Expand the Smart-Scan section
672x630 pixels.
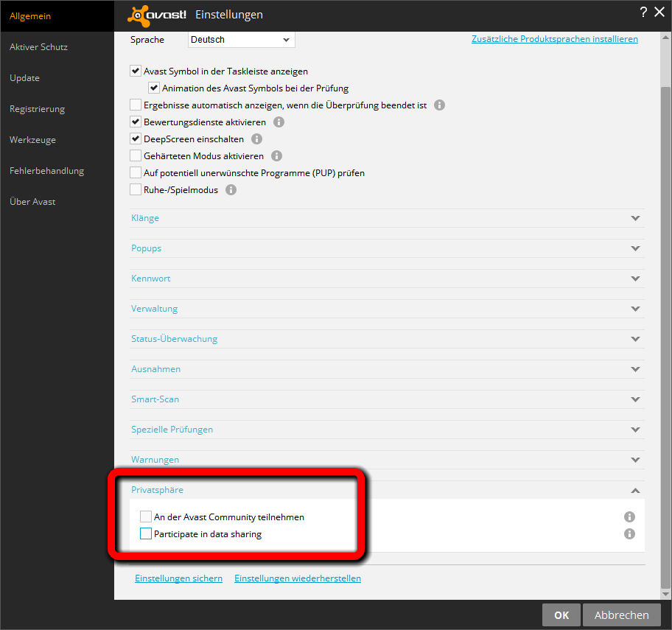(387, 399)
